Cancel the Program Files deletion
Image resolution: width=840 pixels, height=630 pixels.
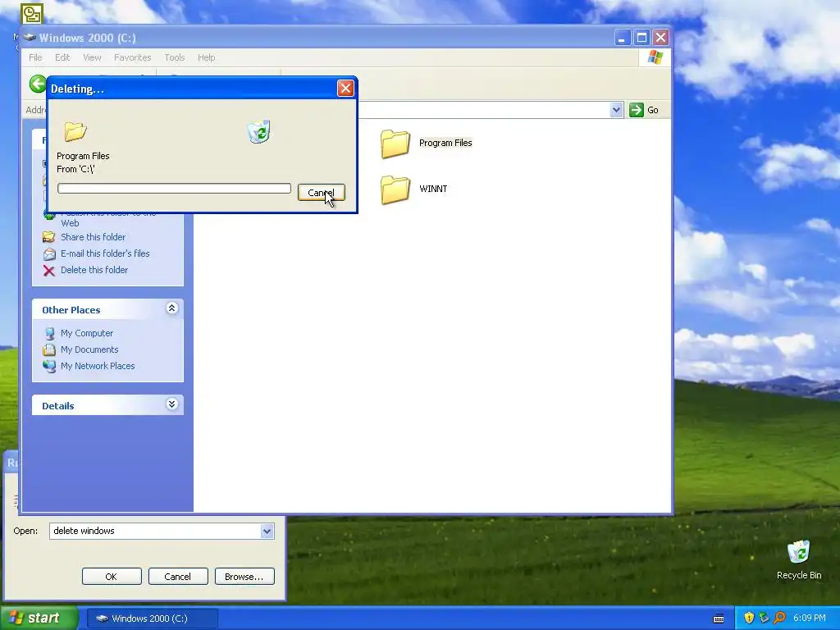pyautogui.click(x=321, y=193)
